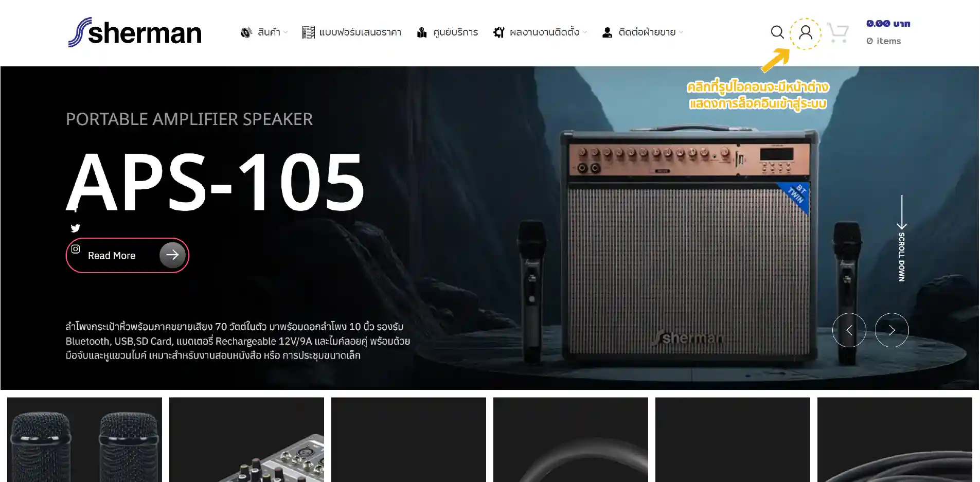The image size is (980, 482).
Task: Open the แบบฟอร์มเสนอราคา menu item
Action: tap(351, 32)
